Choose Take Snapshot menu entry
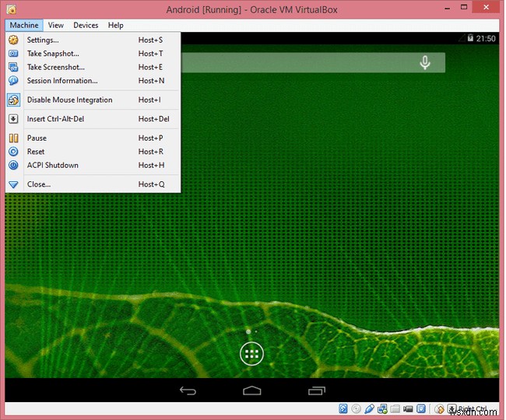 (93, 54)
